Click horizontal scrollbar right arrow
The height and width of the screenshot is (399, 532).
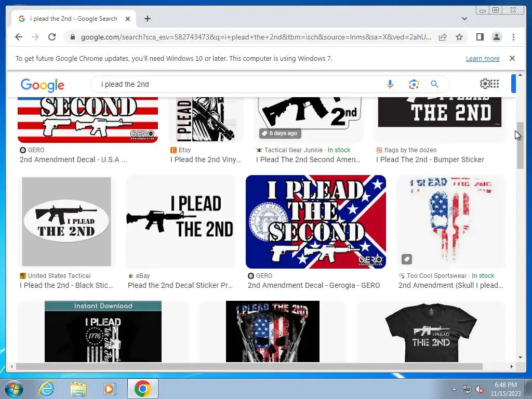(512, 366)
